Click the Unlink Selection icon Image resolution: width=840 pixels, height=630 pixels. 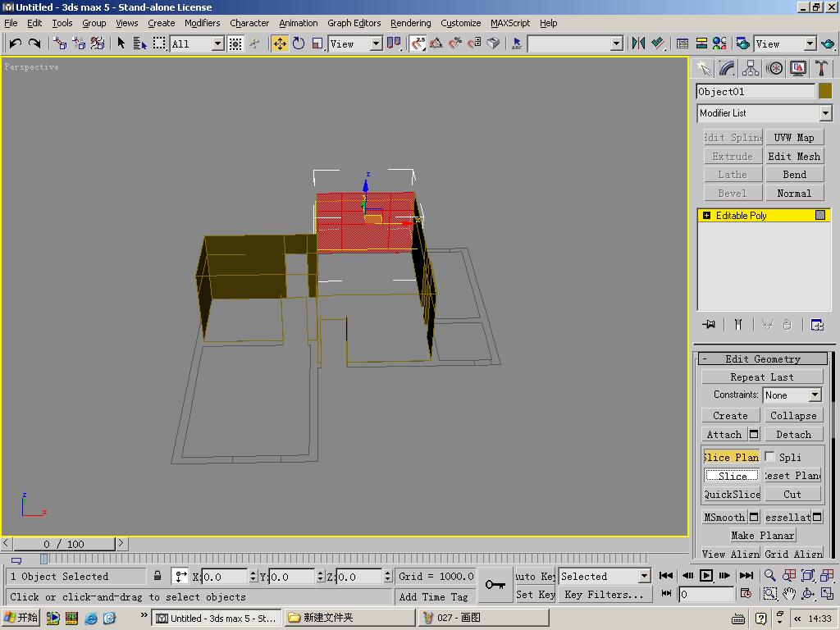pyautogui.click(x=79, y=43)
